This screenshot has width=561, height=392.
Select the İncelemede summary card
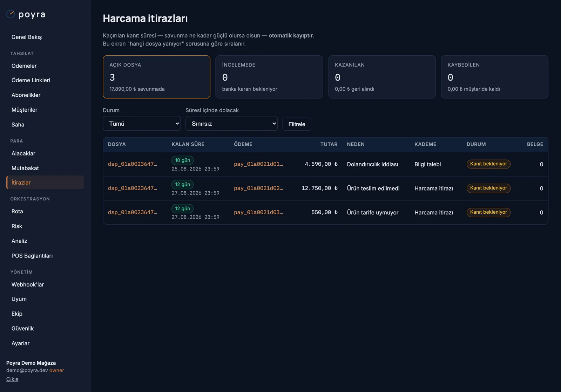(x=269, y=77)
